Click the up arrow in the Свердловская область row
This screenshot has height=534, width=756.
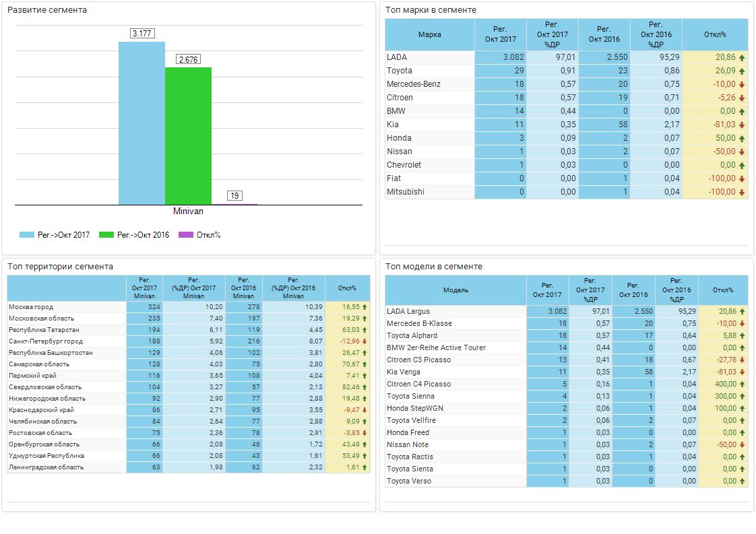[365, 387]
